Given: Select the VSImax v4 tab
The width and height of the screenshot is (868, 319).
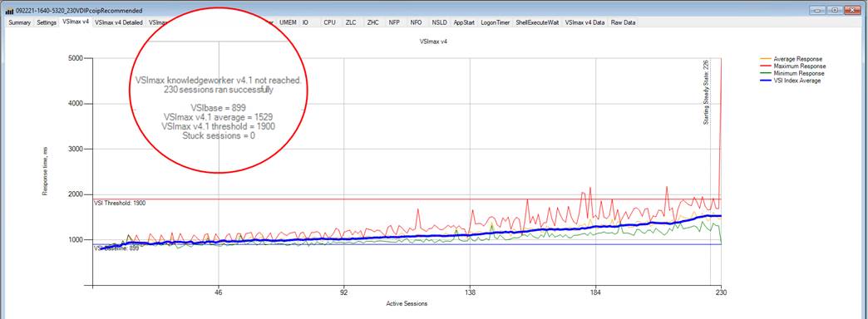Looking at the screenshot, I should pos(76,22).
